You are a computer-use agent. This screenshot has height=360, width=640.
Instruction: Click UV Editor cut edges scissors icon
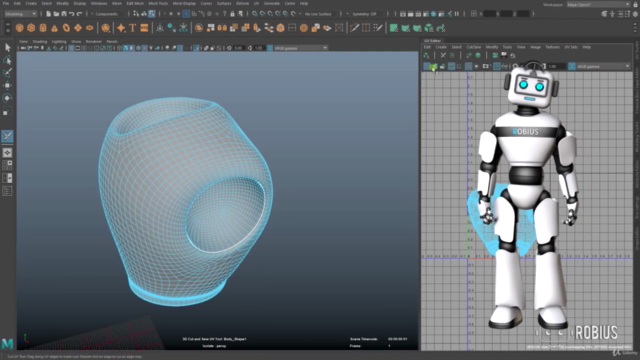pos(443,55)
